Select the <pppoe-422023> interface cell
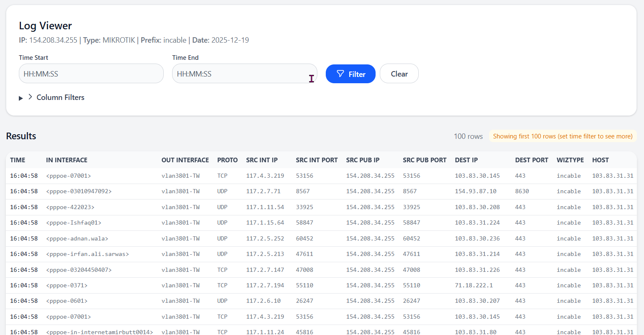 [x=70, y=207]
